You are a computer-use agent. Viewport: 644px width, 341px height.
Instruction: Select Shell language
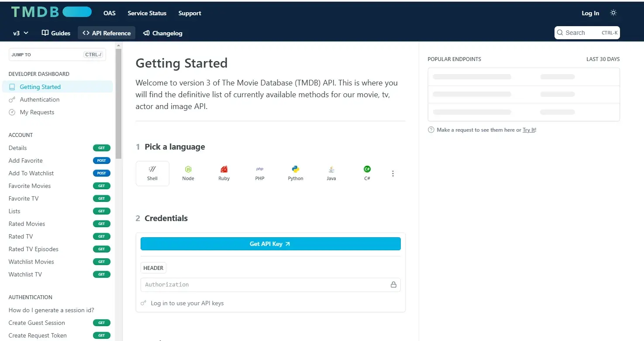(x=152, y=174)
